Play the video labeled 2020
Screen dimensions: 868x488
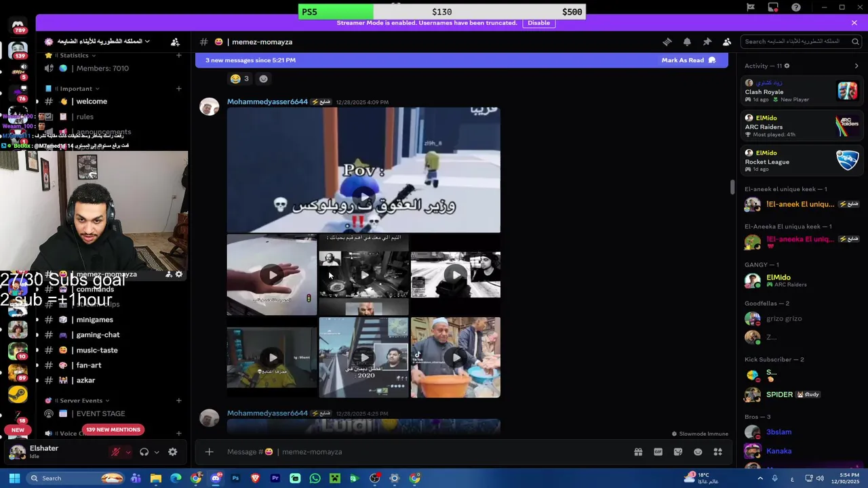tap(364, 357)
